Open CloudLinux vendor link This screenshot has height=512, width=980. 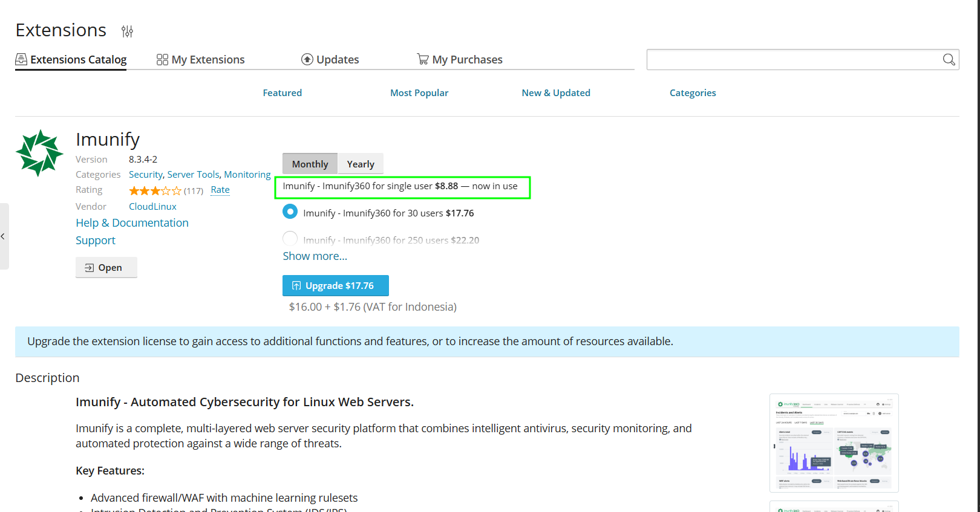coord(152,206)
